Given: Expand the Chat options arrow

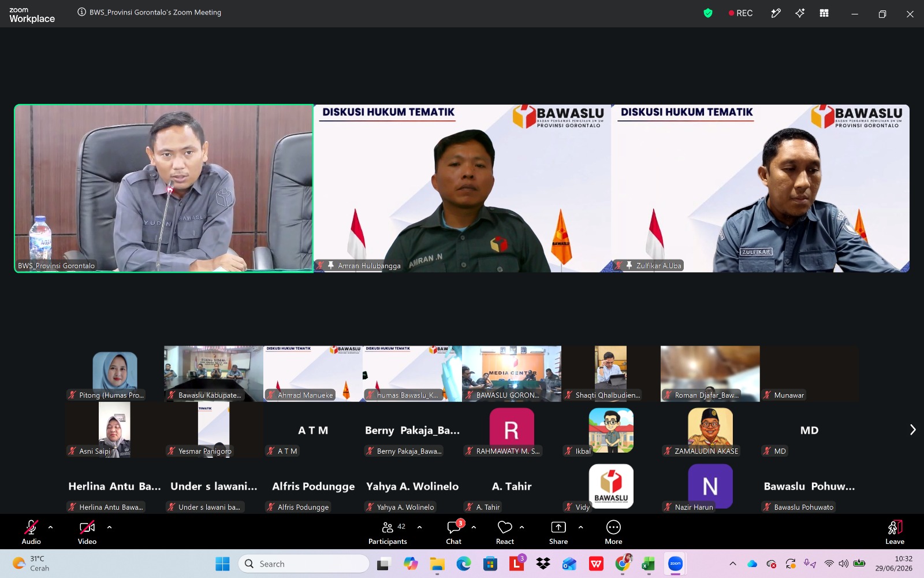Looking at the screenshot, I should click(x=474, y=527).
